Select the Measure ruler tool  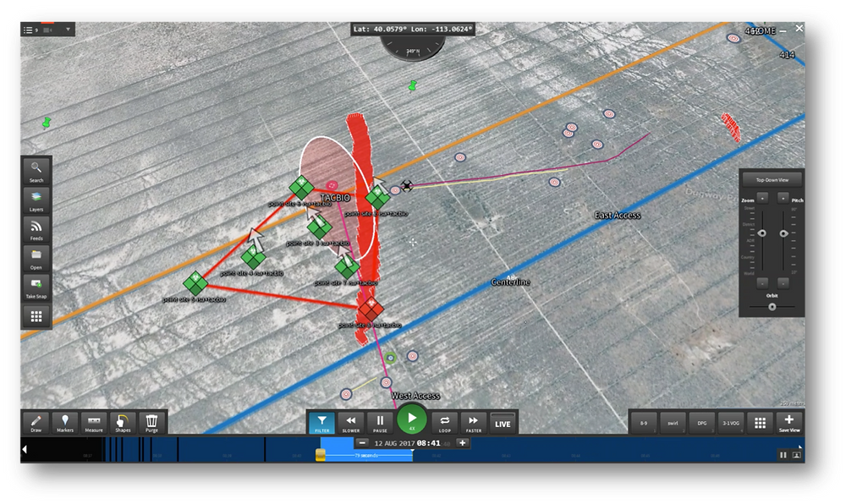pos(94,423)
